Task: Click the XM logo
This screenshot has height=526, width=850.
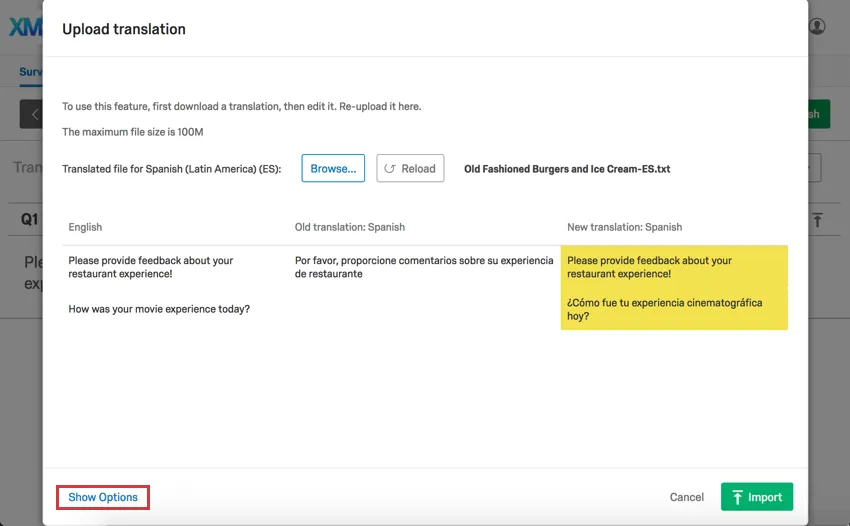Action: click(24, 27)
